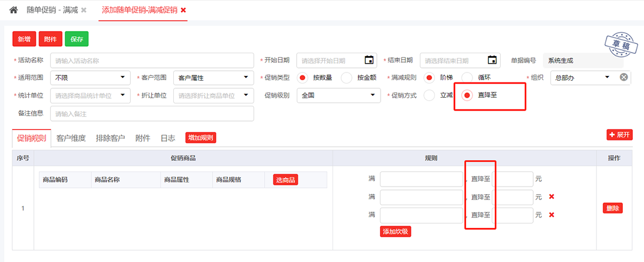Remove the third rule tier with red x
Image resolution: width=644 pixels, height=262 pixels.
[551, 215]
